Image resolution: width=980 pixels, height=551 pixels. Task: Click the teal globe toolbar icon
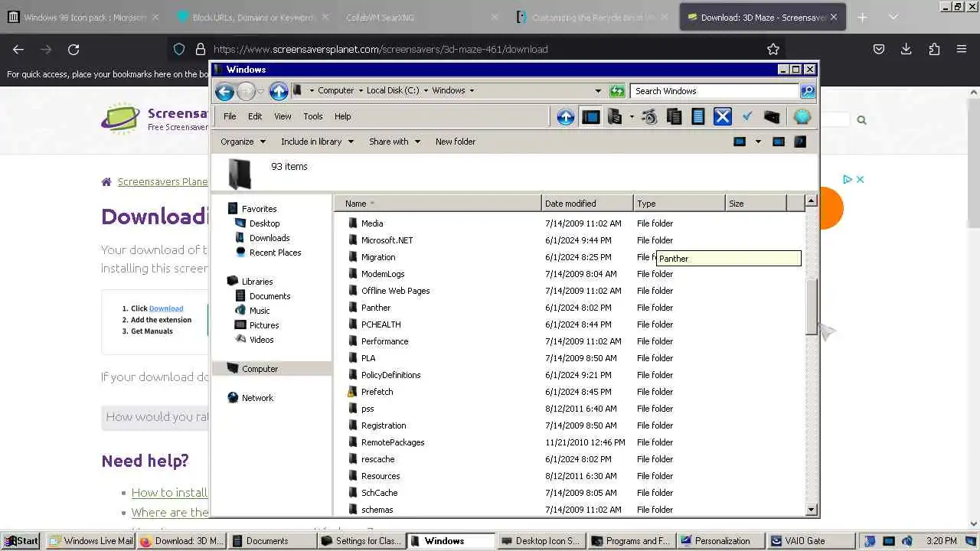pyautogui.click(x=802, y=117)
